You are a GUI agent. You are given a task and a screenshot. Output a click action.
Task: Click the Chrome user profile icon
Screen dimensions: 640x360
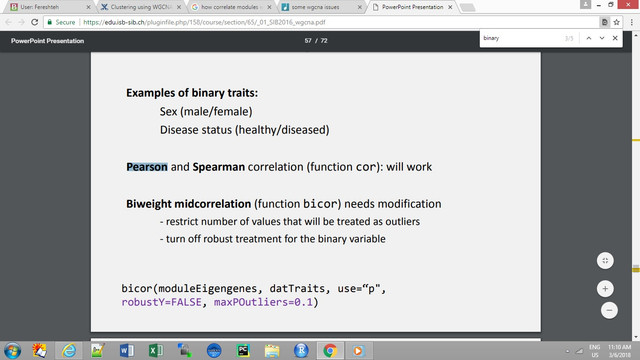[x=585, y=4]
